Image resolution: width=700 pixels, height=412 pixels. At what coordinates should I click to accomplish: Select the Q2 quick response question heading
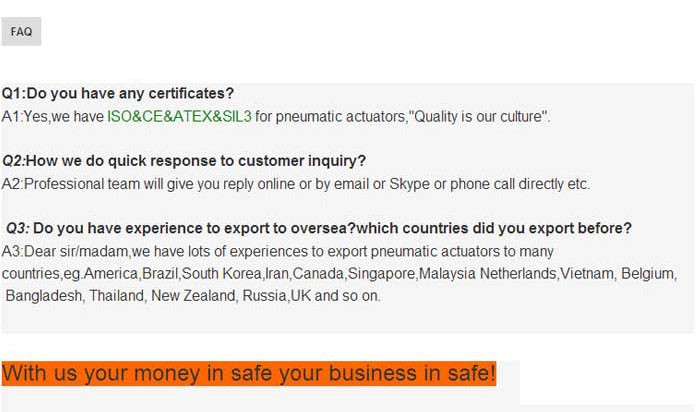(x=184, y=161)
